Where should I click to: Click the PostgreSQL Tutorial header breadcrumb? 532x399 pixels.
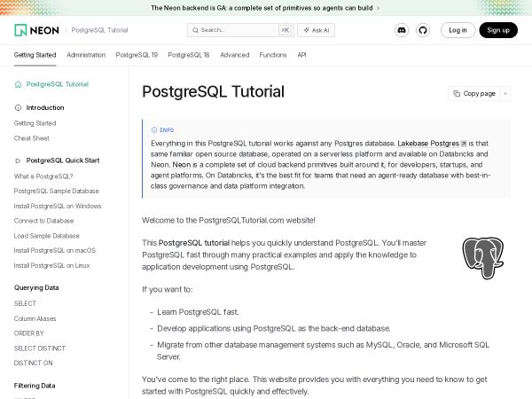(99, 30)
